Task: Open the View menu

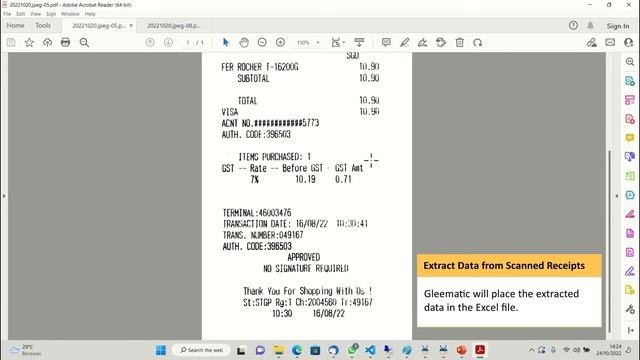Action: pos(36,14)
